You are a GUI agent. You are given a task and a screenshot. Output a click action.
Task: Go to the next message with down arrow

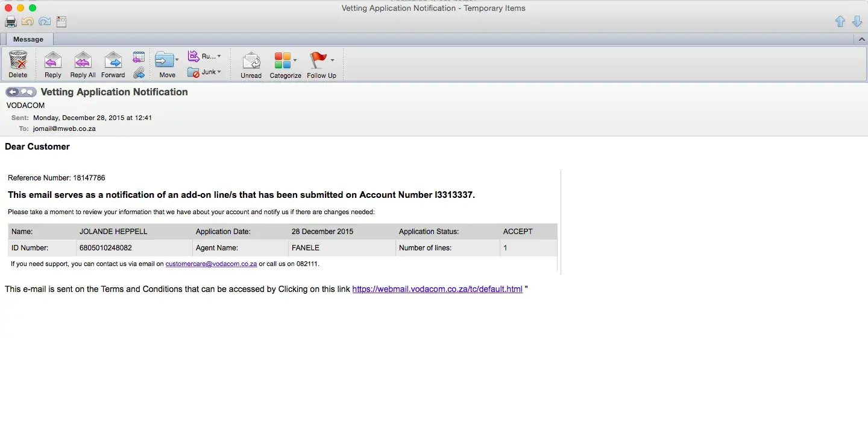[857, 22]
